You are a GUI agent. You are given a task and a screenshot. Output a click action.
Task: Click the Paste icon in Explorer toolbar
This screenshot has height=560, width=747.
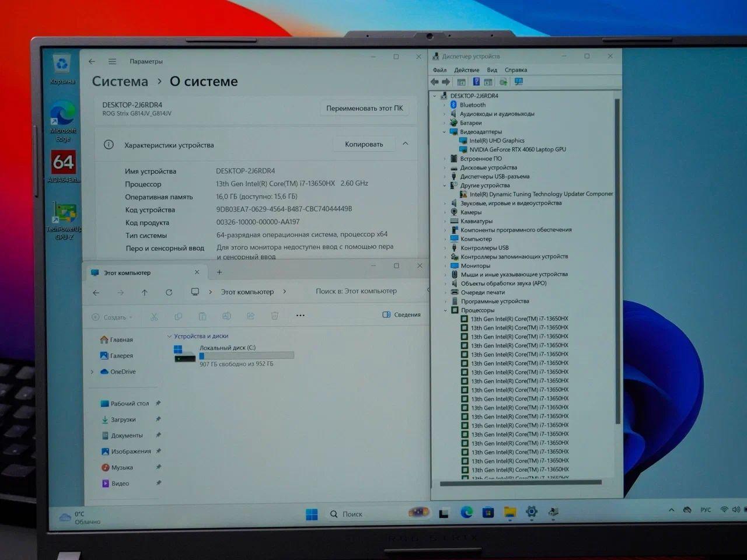tap(203, 317)
